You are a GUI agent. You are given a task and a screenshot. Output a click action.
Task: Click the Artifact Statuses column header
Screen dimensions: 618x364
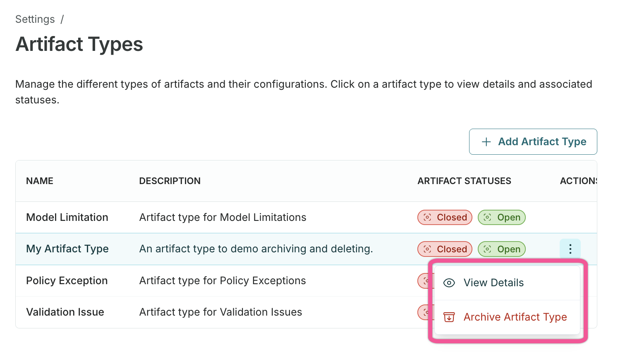click(x=464, y=181)
